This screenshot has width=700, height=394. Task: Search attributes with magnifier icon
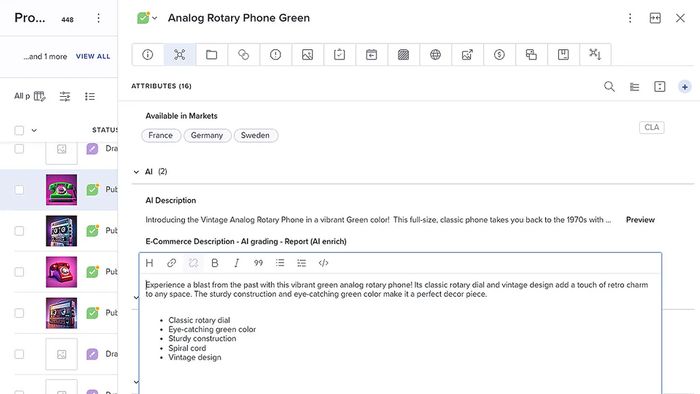609,86
